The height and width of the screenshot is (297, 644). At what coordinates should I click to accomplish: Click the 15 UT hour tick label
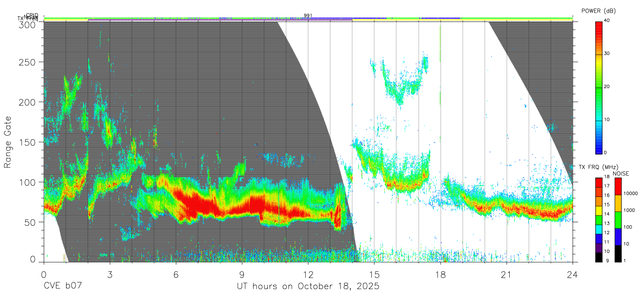coord(374,274)
